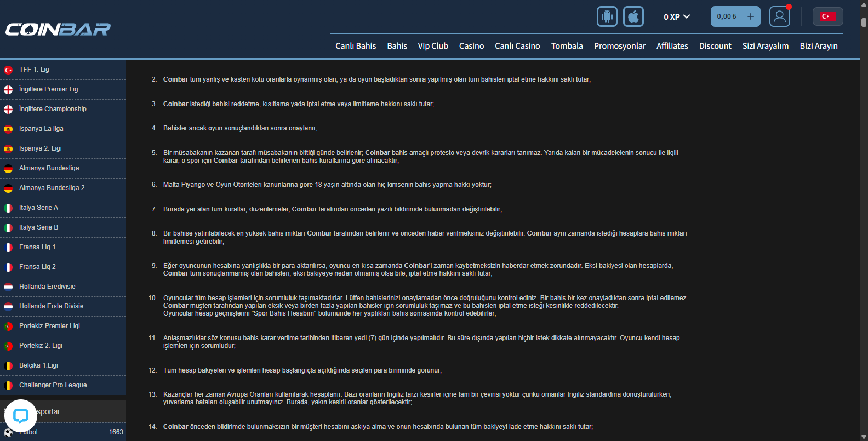The image size is (868, 441).
Task: Click the Netherlands flag beside Hollanda Eredivisie
Action: coord(8,287)
